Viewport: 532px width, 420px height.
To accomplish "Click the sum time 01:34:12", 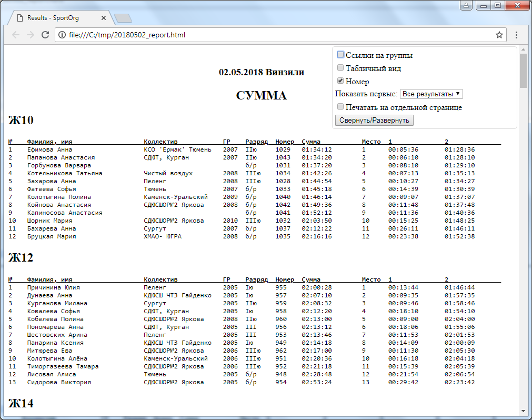I will point(317,149).
